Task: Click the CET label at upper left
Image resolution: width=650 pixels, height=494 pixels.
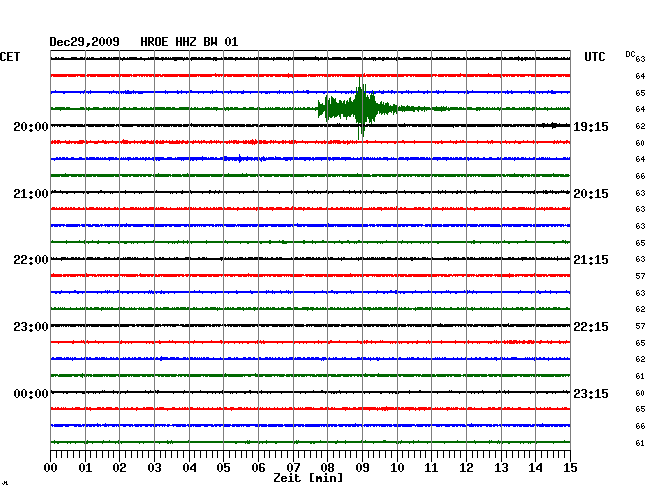Action: click(x=10, y=57)
